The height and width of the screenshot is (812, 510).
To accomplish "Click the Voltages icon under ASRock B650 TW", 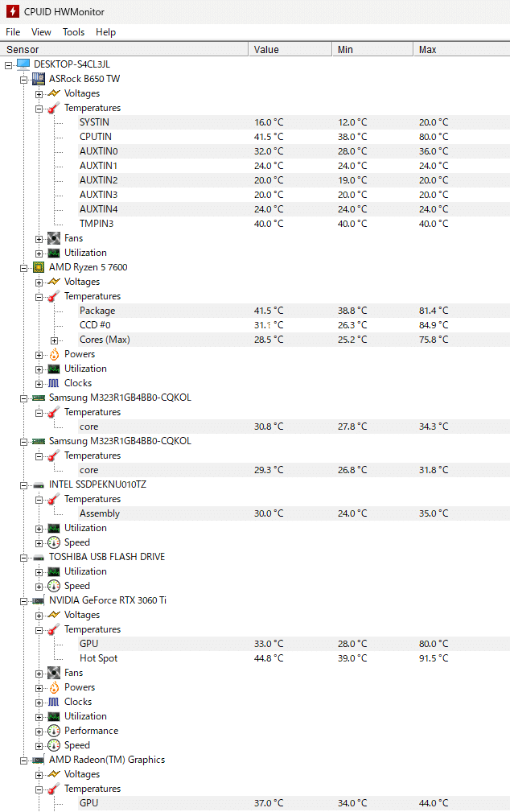I will pos(54,93).
